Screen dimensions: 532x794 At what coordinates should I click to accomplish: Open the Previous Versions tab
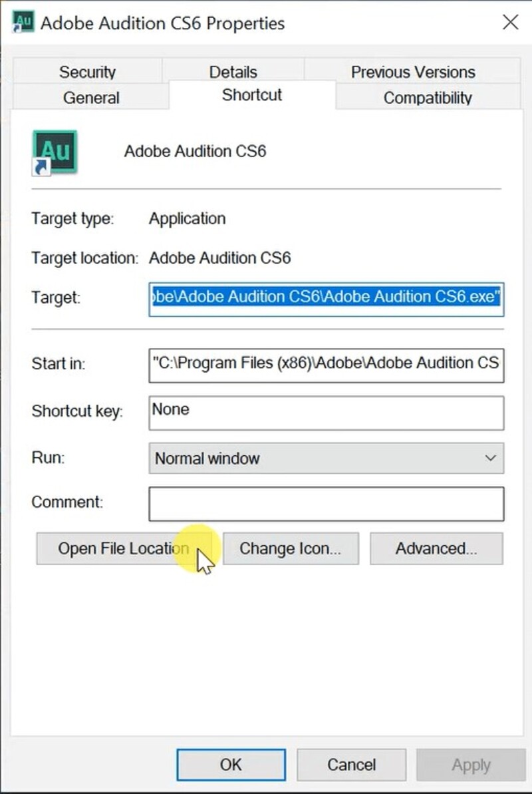coord(411,71)
